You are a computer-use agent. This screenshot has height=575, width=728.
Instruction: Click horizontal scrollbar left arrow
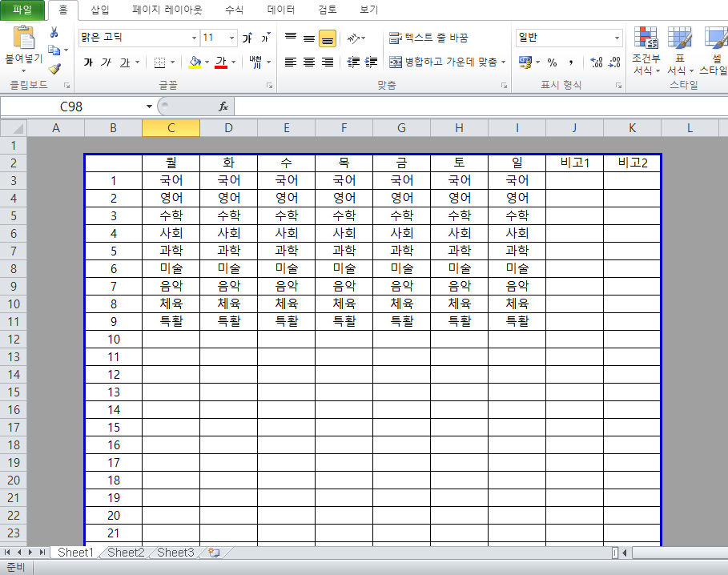click(625, 553)
